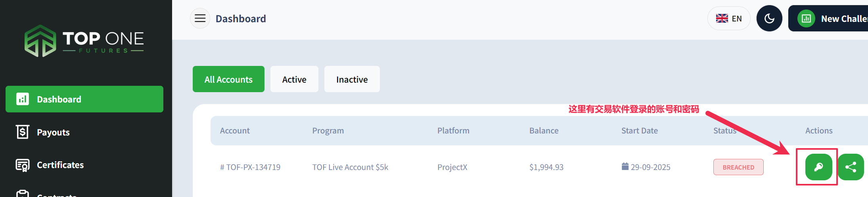
Task: Click the New Challenge button
Action: pyautogui.click(x=828, y=18)
